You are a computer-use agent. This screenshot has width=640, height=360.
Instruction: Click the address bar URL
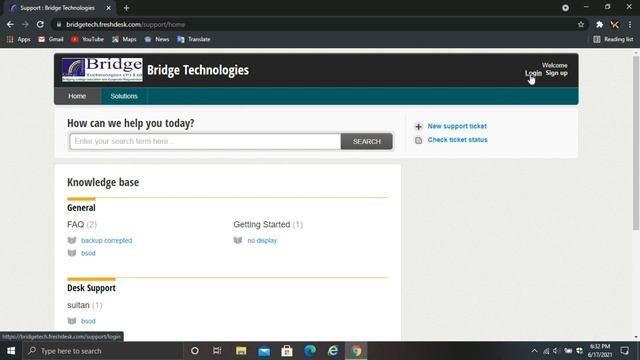pos(126,24)
